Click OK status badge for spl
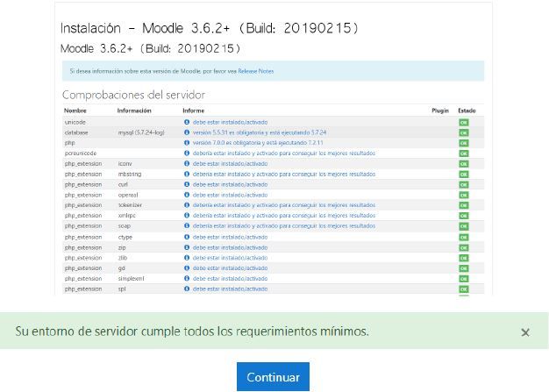This screenshot has height=392, width=549. [x=464, y=289]
